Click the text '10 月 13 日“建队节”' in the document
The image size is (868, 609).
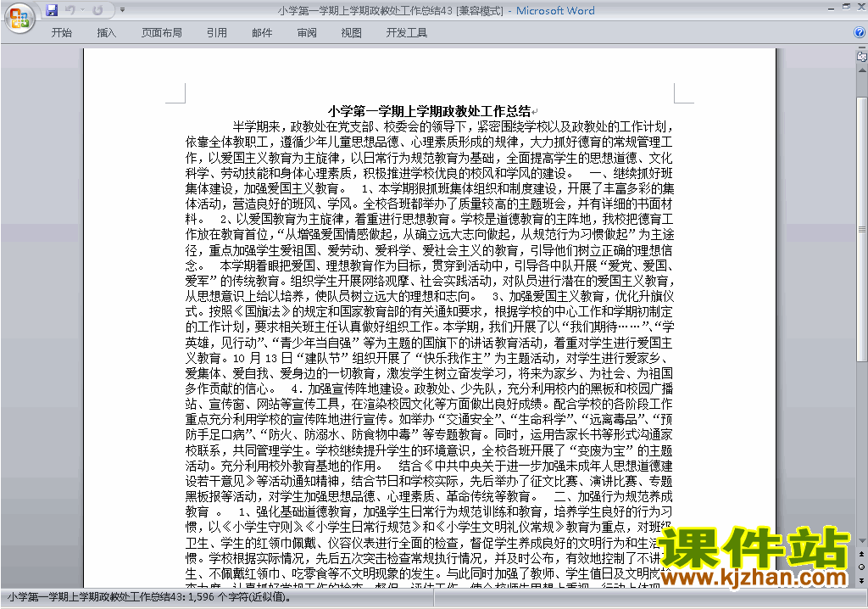click(x=291, y=359)
